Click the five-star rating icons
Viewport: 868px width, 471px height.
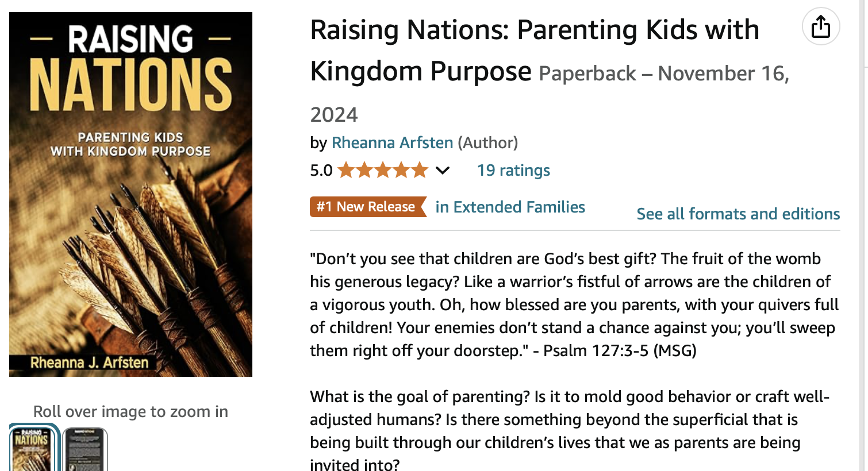point(383,171)
